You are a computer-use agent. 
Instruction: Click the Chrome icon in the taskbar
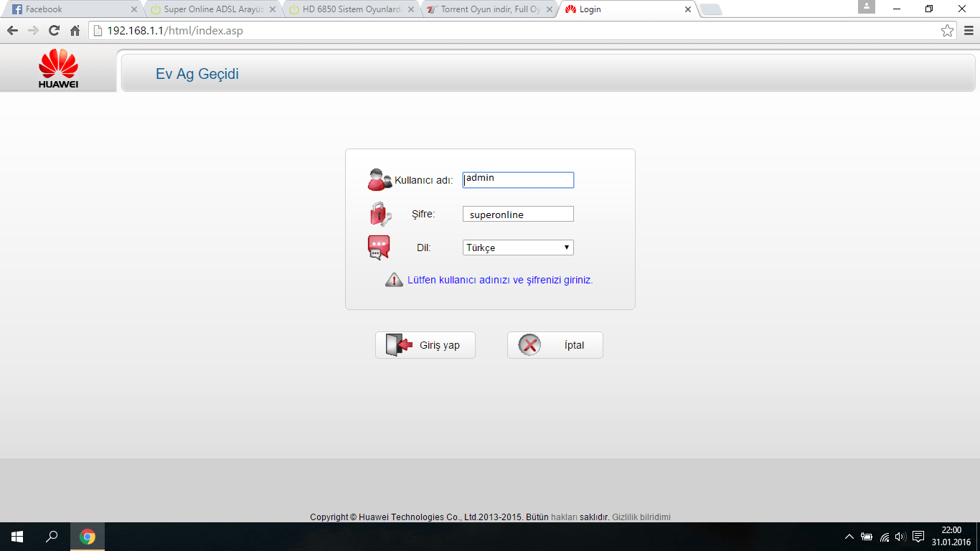click(88, 537)
